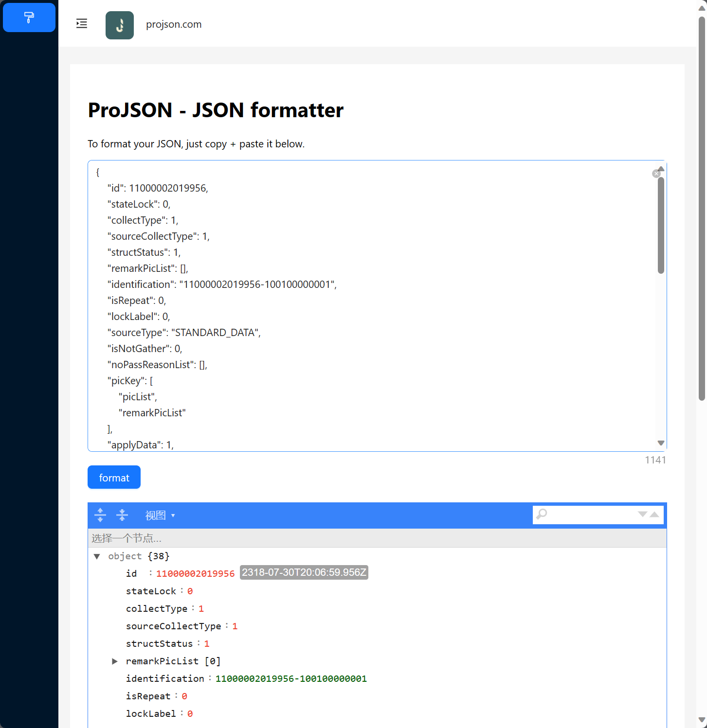Toggle the sidebar collapse menu icon
Screen dimensions: 707x728
82,23
